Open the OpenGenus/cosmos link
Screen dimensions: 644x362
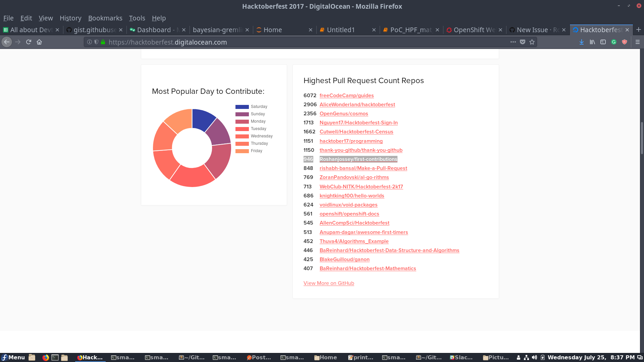pos(344,114)
